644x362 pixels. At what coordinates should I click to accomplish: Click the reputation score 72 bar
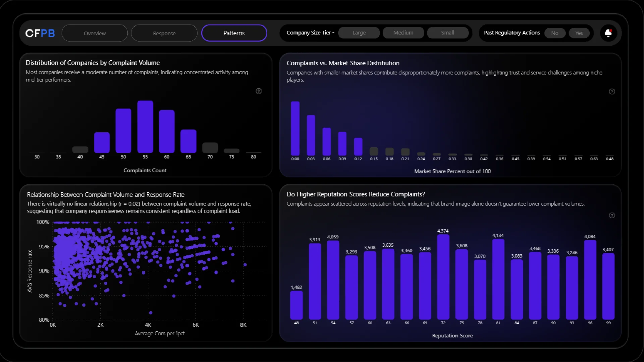click(443, 277)
